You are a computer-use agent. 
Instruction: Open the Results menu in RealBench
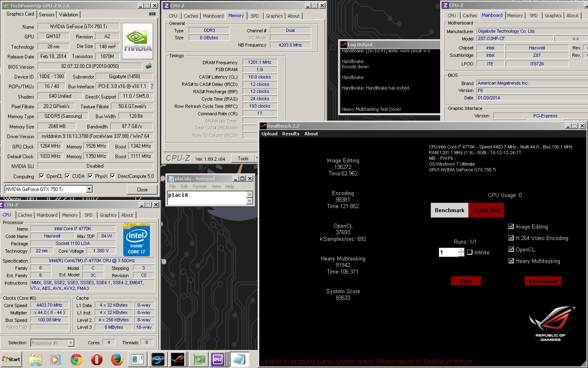(x=291, y=134)
